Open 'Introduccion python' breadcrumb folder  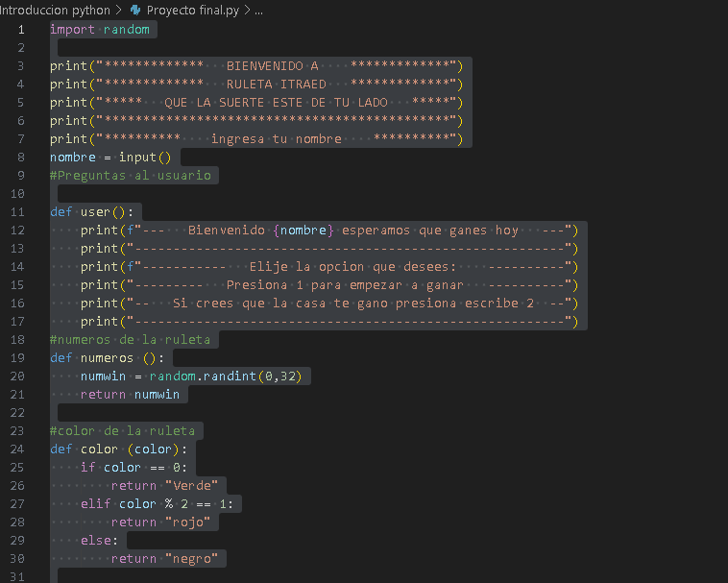pyautogui.click(x=55, y=10)
